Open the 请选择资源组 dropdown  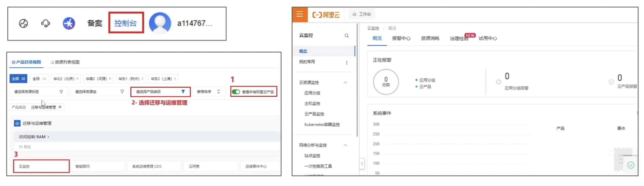[x=99, y=92]
